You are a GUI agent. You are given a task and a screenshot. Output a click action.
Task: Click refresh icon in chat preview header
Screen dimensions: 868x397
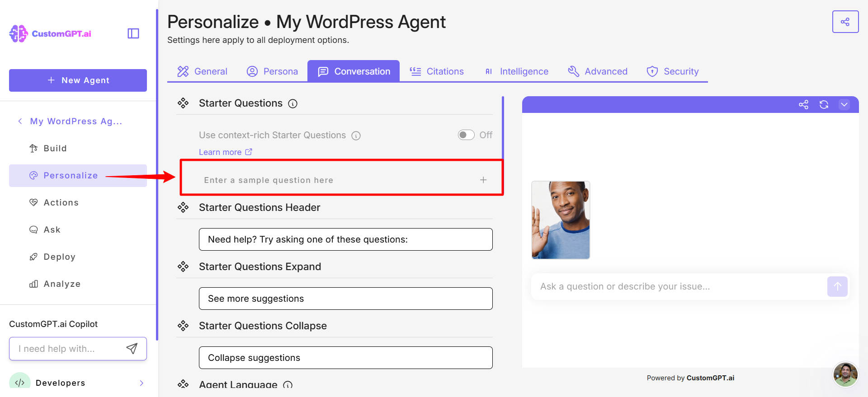click(824, 105)
